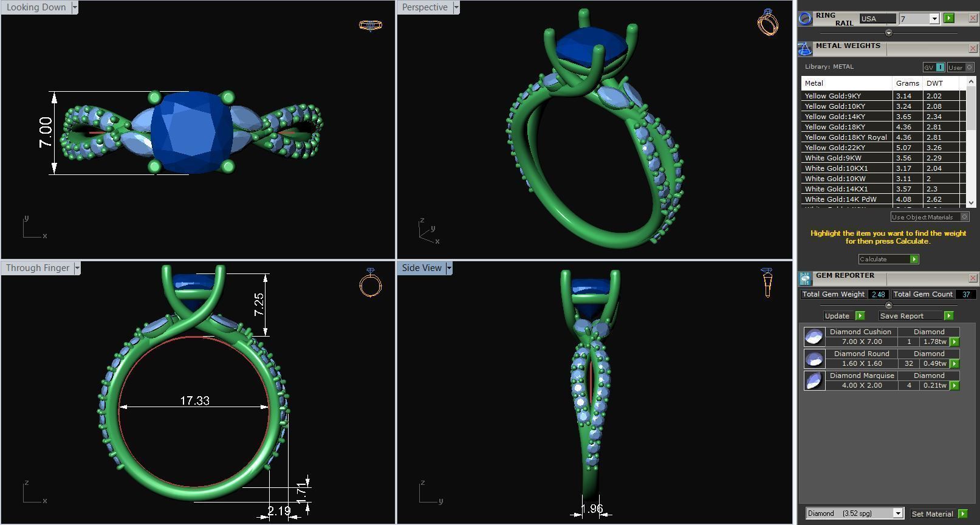This screenshot has width=980, height=525.
Task: Toggle the GV library option
Action: point(934,67)
